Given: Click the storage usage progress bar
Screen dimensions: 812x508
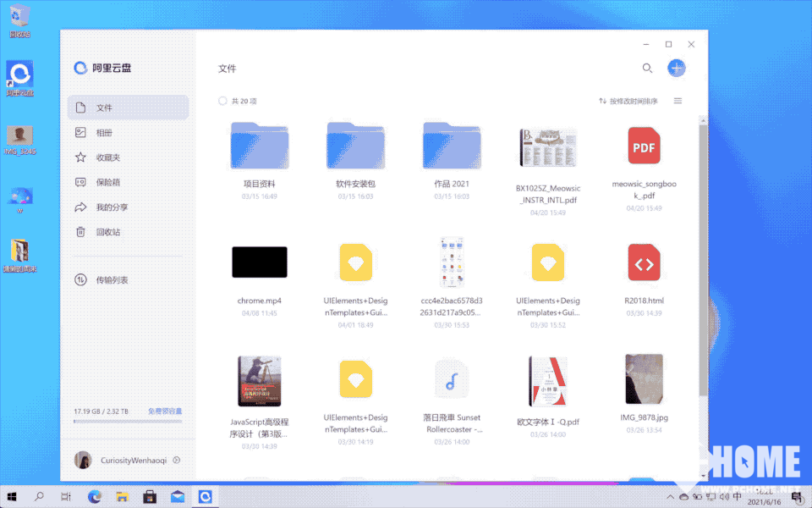Looking at the screenshot, I should point(128,422).
